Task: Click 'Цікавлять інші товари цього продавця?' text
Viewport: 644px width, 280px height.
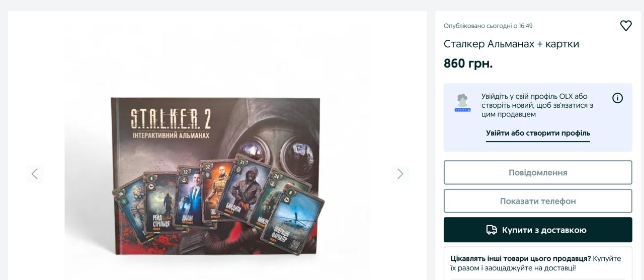Action: pyautogui.click(x=521, y=258)
